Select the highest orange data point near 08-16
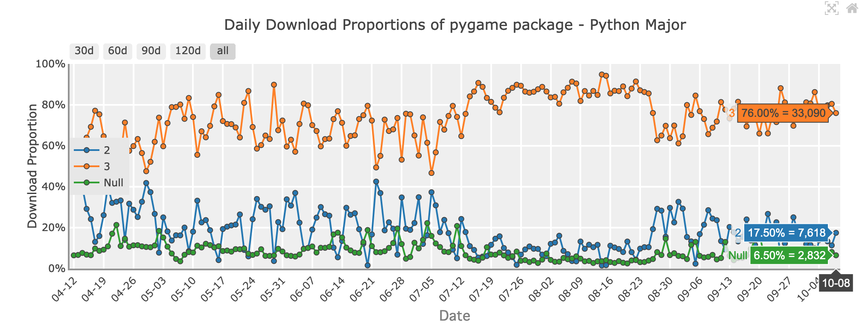Image resolution: width=868 pixels, height=330 pixels. click(601, 75)
